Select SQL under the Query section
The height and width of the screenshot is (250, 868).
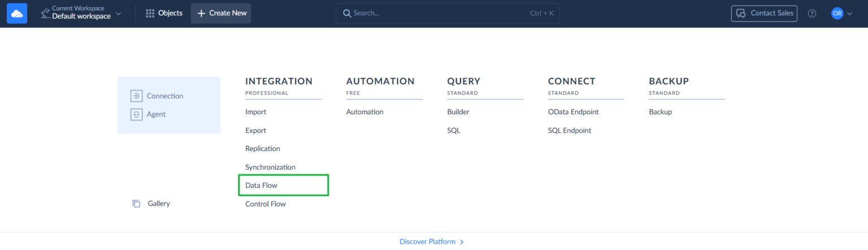pyautogui.click(x=454, y=131)
